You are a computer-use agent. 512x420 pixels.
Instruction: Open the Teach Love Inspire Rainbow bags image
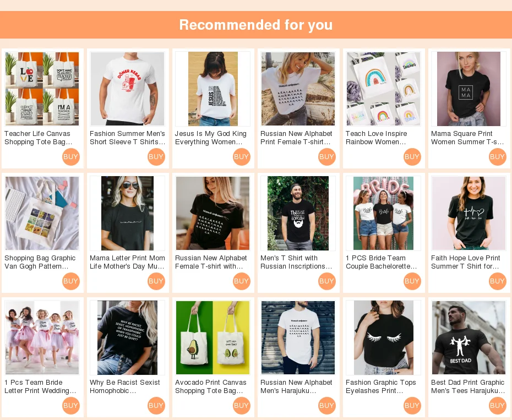coord(383,89)
